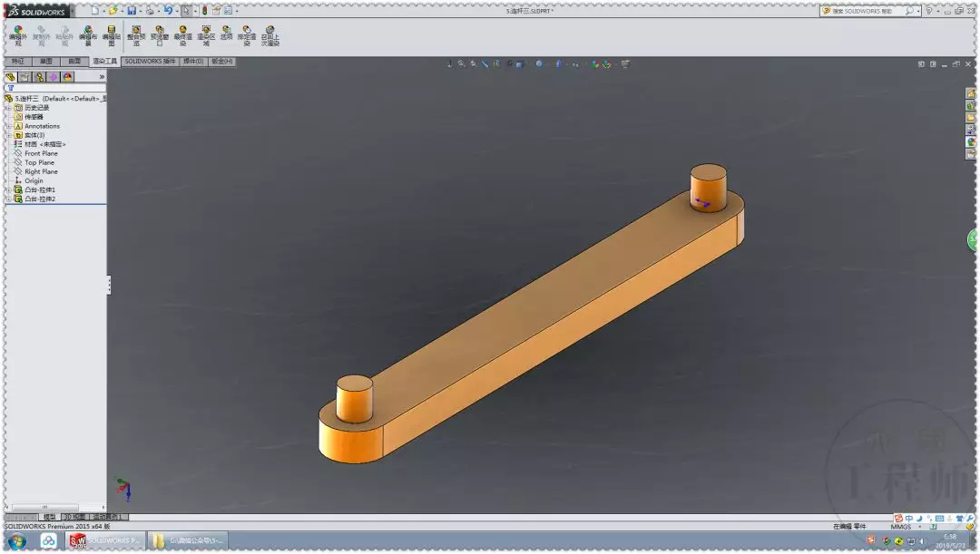980x554 pixels.
Task: Click the Save disk icon
Action: click(132, 11)
